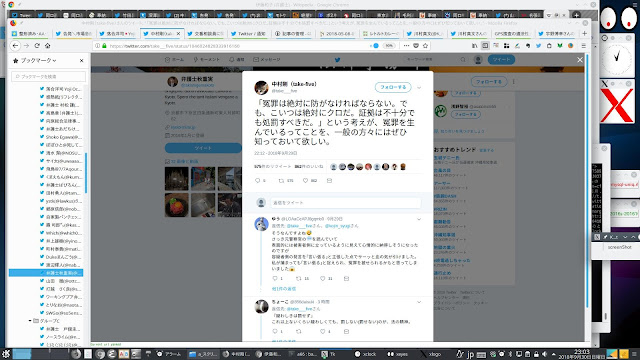Click Twitter Moments nav item
The height and width of the screenshot is (360, 640).
[x=207, y=60]
